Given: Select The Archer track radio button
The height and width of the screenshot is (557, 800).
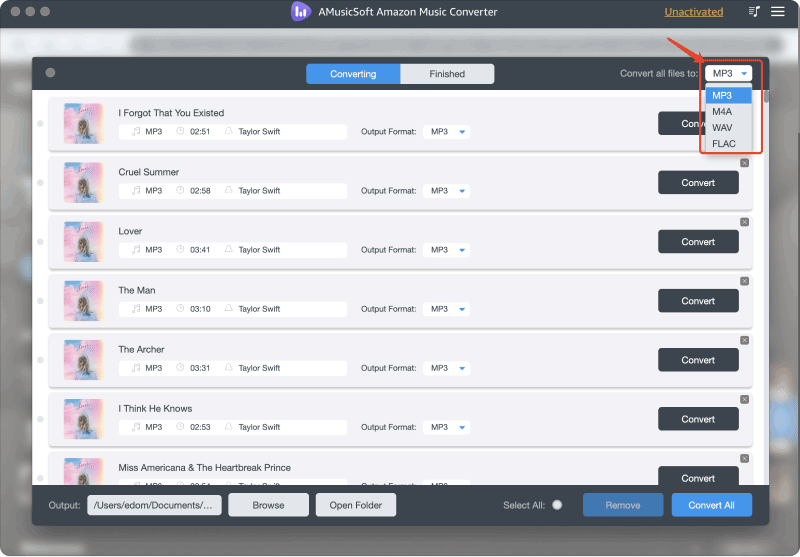Looking at the screenshot, I should click(40, 360).
